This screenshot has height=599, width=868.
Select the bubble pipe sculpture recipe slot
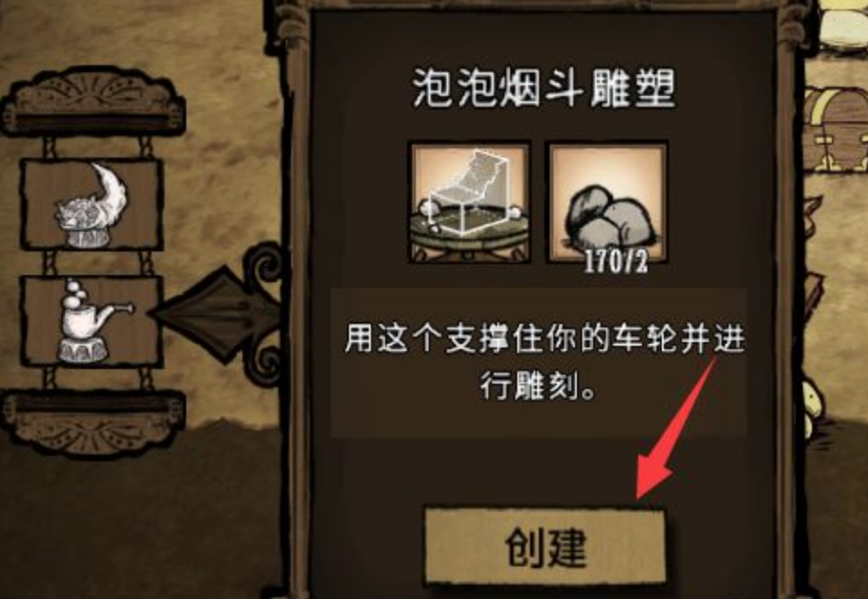pyautogui.click(x=92, y=321)
